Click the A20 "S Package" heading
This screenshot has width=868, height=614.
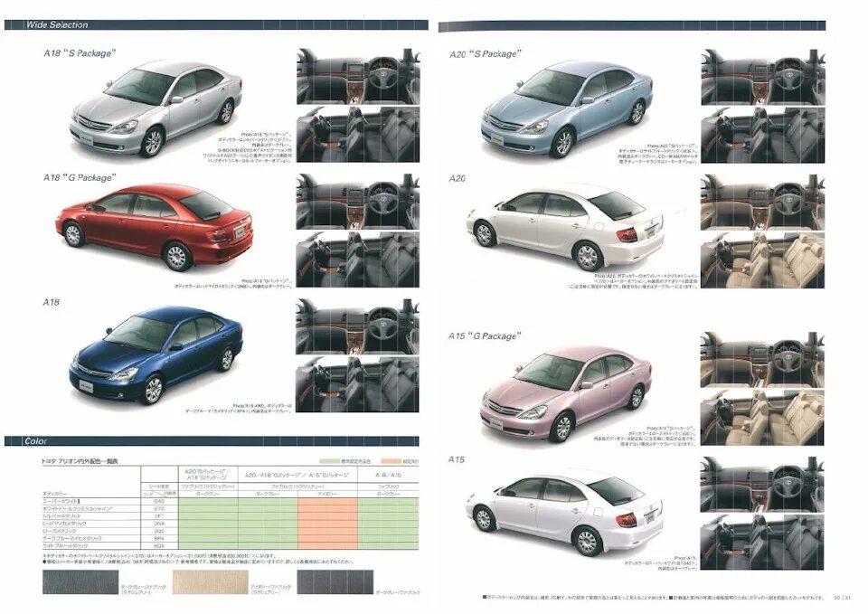pos(486,53)
